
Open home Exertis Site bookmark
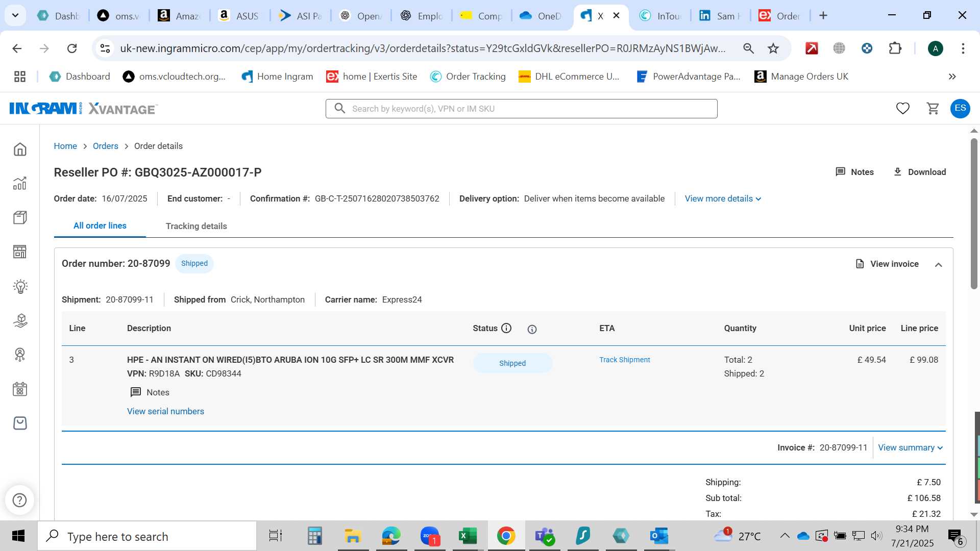coord(372,77)
